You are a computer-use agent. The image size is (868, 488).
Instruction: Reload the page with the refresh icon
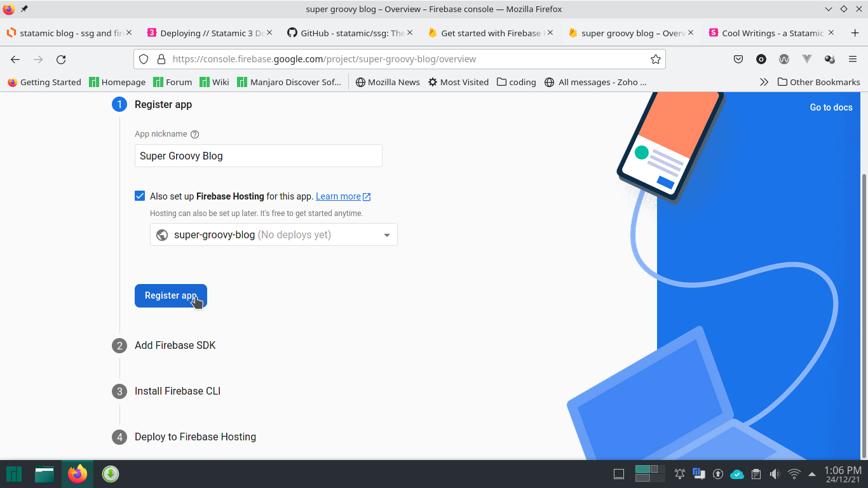[x=61, y=59]
